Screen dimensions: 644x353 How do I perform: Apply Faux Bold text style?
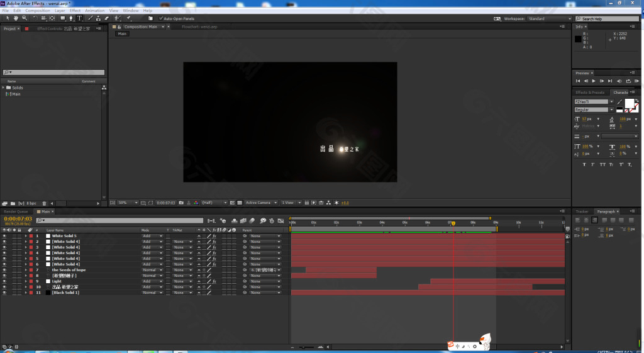[x=584, y=164]
